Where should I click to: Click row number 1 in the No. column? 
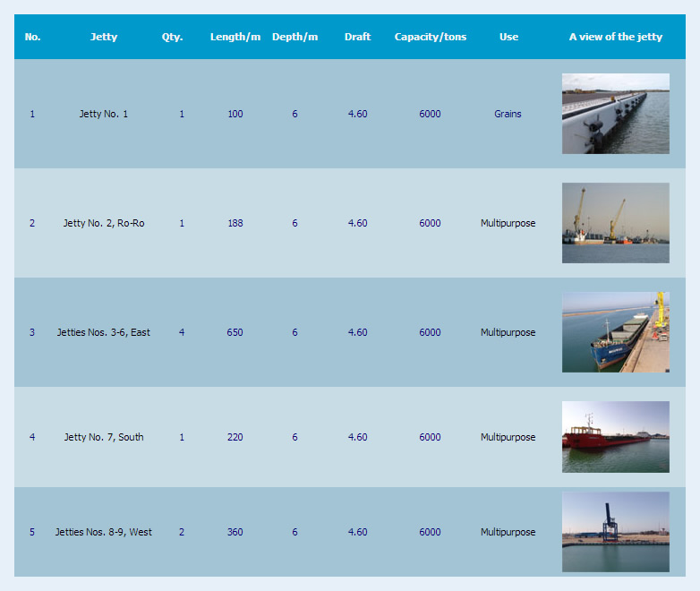click(x=32, y=114)
